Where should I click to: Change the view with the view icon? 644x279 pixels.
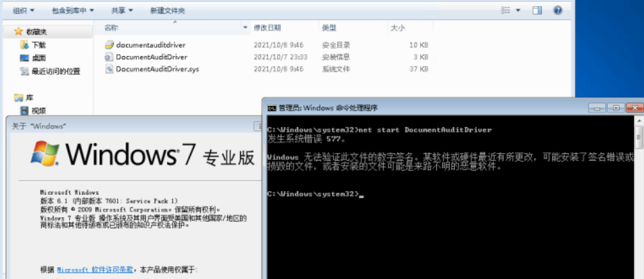[x=507, y=10]
